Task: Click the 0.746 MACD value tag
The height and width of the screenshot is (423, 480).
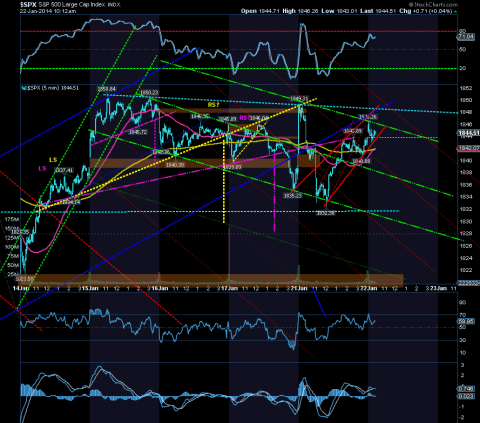Action: pyautogui.click(x=466, y=389)
